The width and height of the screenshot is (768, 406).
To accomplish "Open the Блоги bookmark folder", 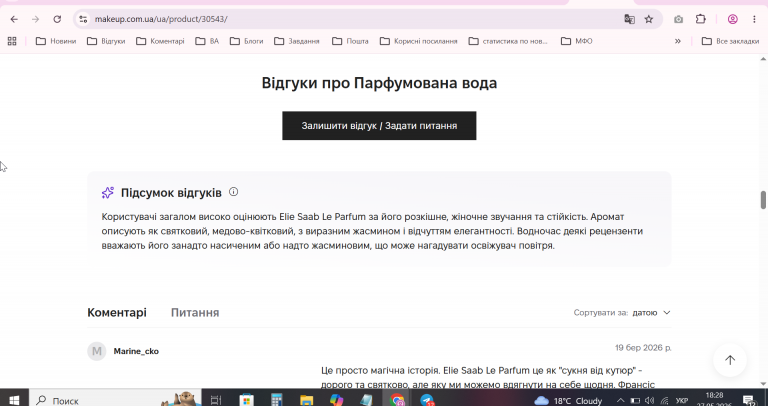I will coord(246,41).
